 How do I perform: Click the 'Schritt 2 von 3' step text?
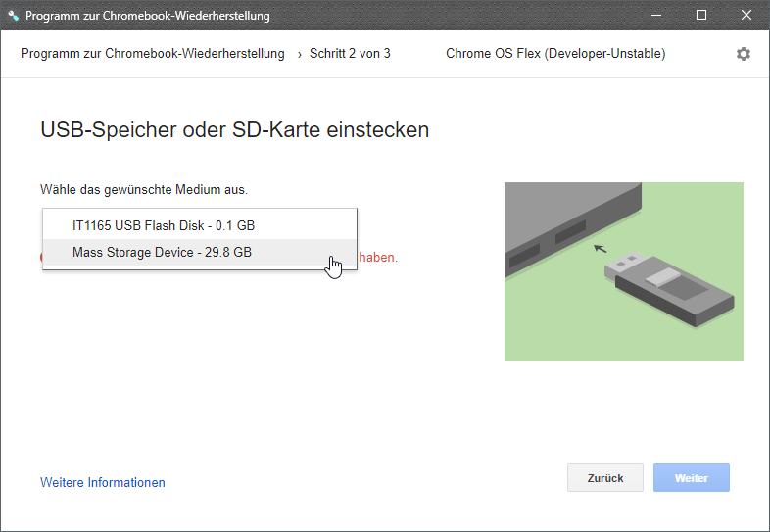[x=350, y=54]
